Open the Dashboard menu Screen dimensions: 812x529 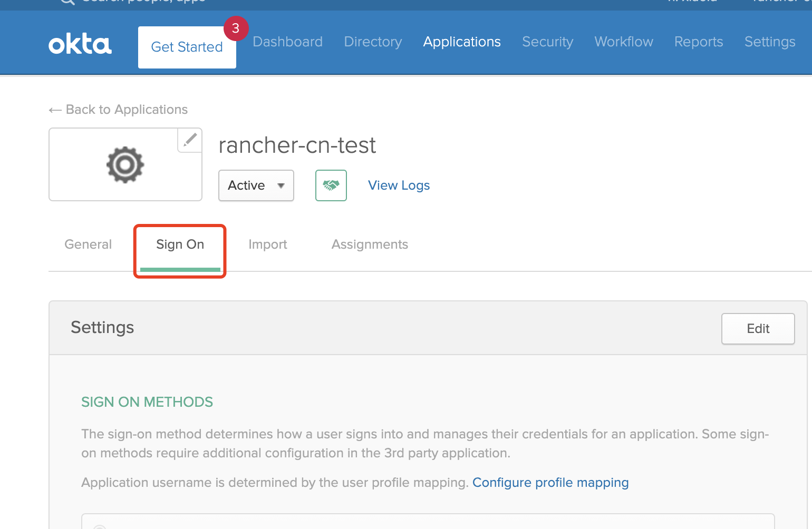(x=288, y=42)
